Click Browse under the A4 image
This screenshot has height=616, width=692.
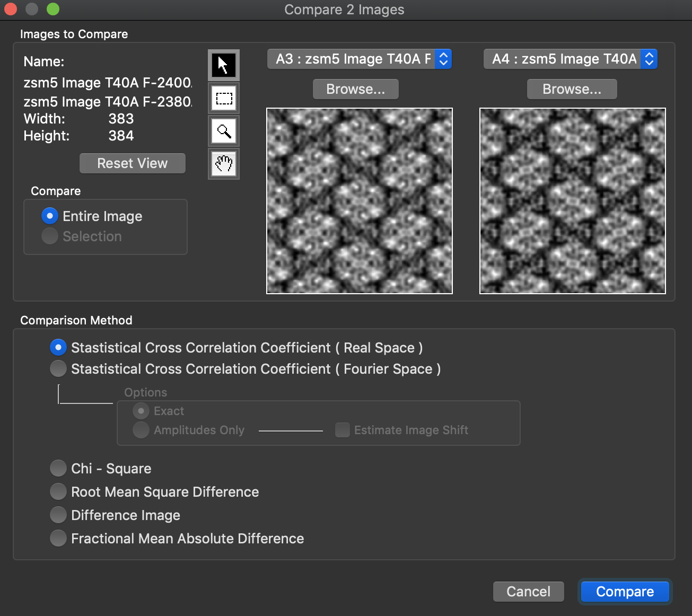pos(572,89)
